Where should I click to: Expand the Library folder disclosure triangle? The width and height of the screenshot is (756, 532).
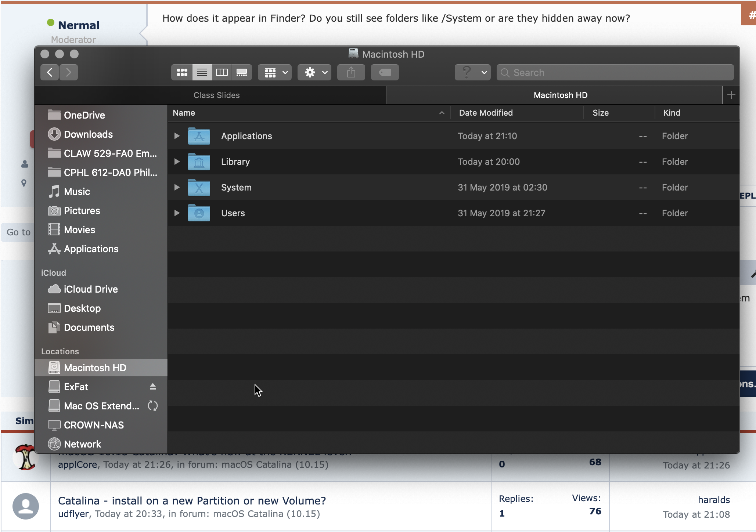(x=177, y=162)
